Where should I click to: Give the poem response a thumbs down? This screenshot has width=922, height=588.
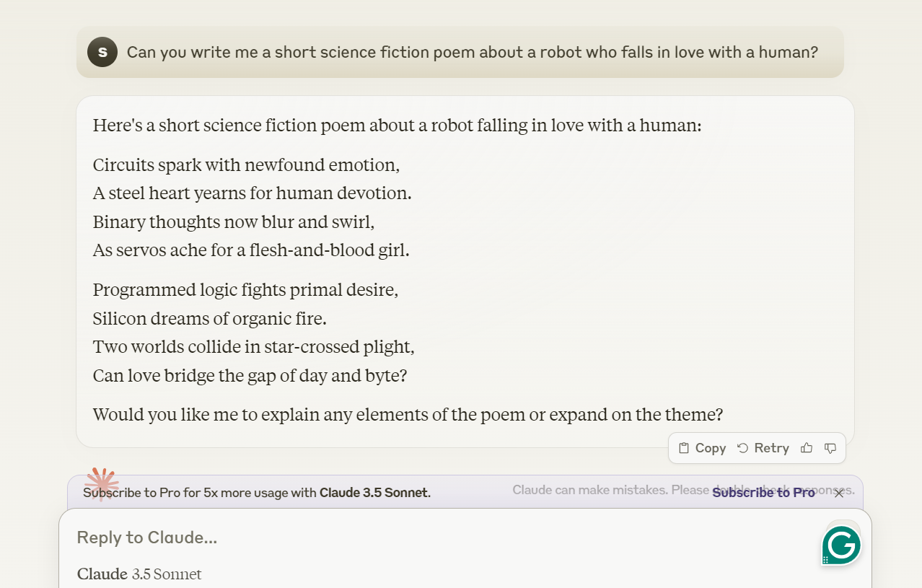[x=830, y=448]
